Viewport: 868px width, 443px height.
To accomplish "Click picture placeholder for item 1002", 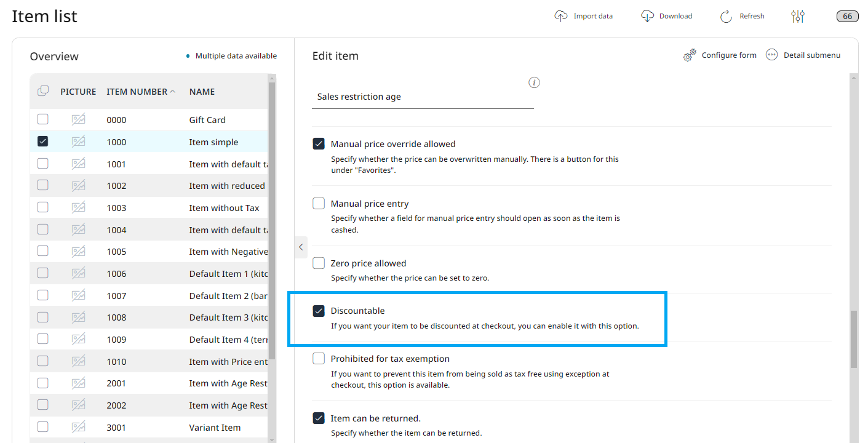I will click(78, 185).
